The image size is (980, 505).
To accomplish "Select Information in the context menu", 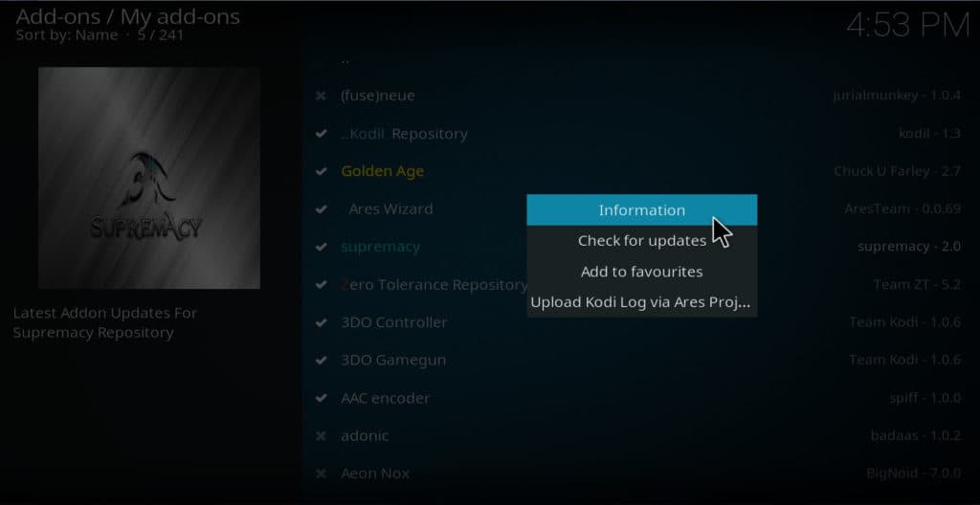I will coord(642,210).
